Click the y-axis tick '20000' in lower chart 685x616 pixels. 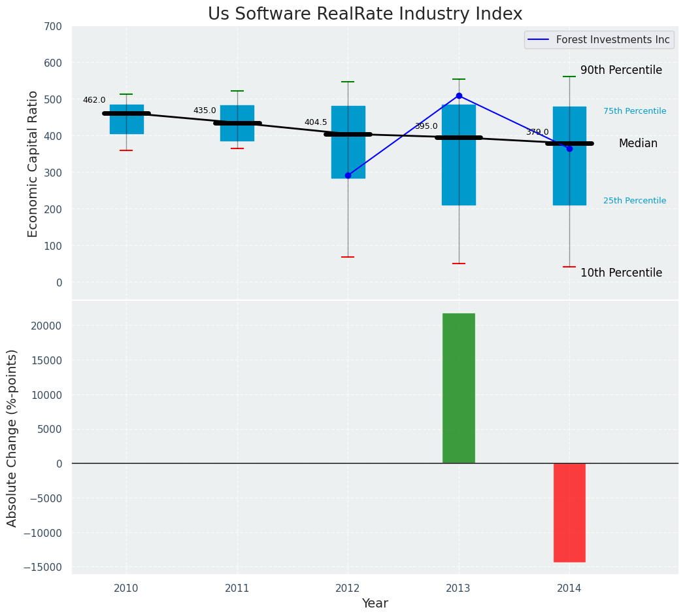tap(46, 326)
